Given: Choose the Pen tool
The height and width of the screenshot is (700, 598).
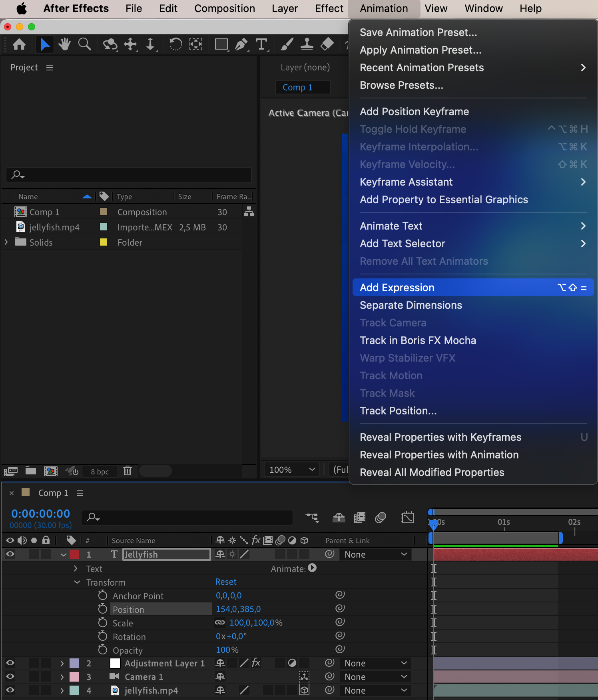Looking at the screenshot, I should tap(241, 44).
